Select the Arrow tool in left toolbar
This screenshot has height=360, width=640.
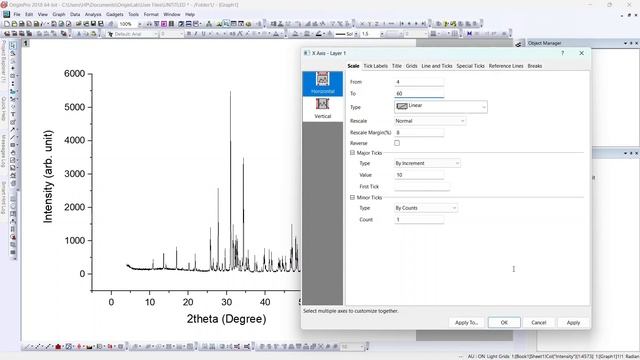[x=13, y=130]
